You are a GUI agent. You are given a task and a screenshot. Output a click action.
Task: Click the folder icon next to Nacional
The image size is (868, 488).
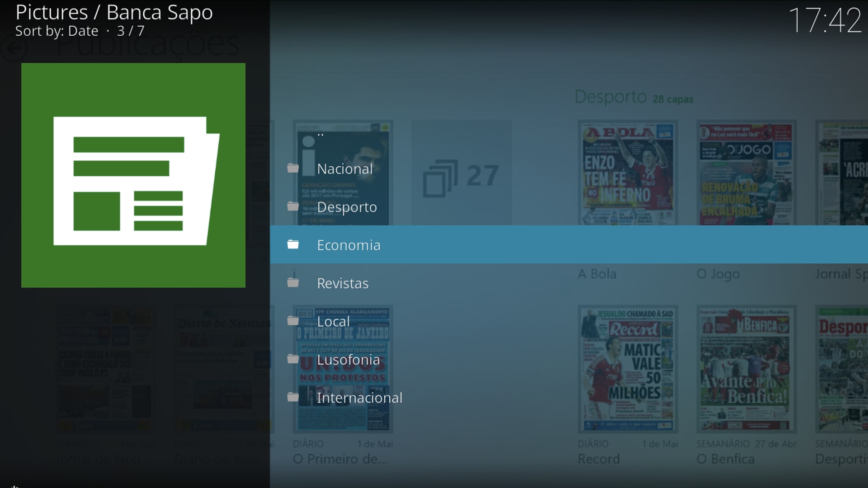(293, 169)
